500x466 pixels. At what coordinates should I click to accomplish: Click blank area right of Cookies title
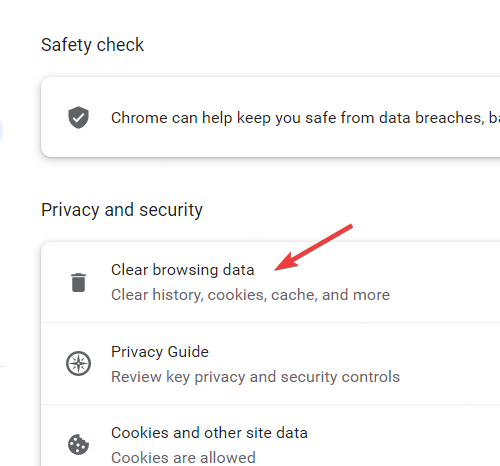(x=400, y=433)
